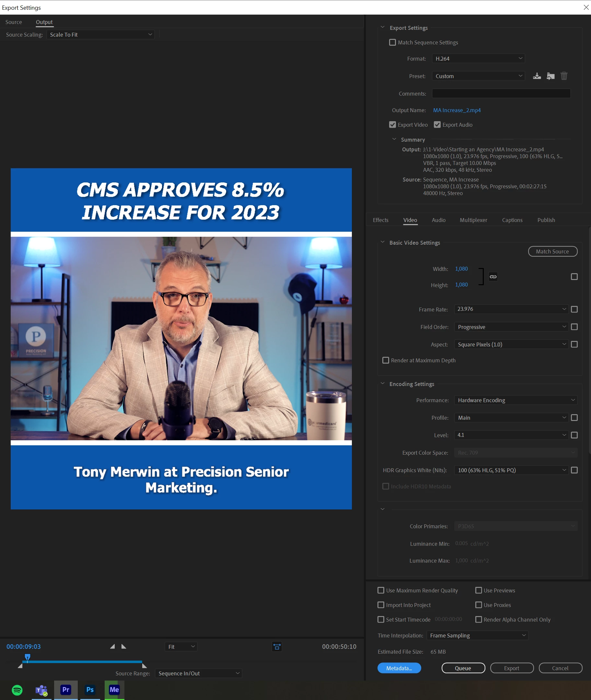This screenshot has width=591, height=700.
Task: Toggle match source checkbox for Width and Height
Action: [x=574, y=276]
